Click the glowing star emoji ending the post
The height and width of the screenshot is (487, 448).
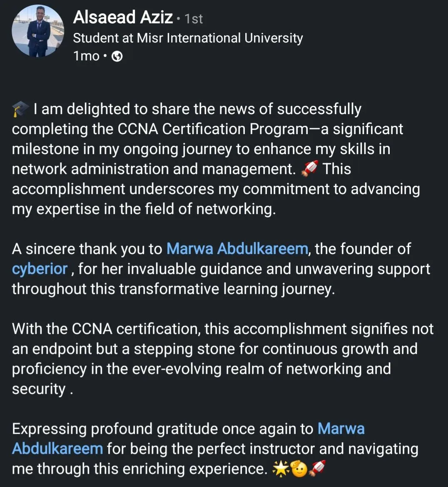[x=280, y=470]
